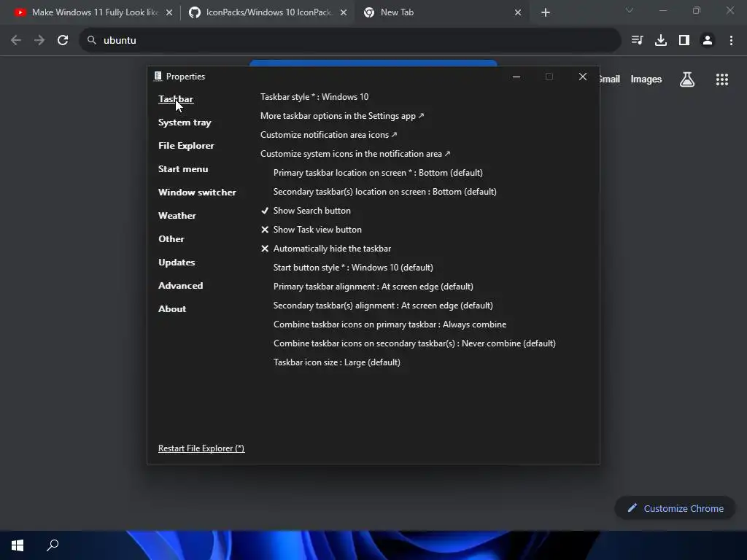Click the Chrome profile avatar icon
Screen dimensions: 747x560
pos(708,41)
